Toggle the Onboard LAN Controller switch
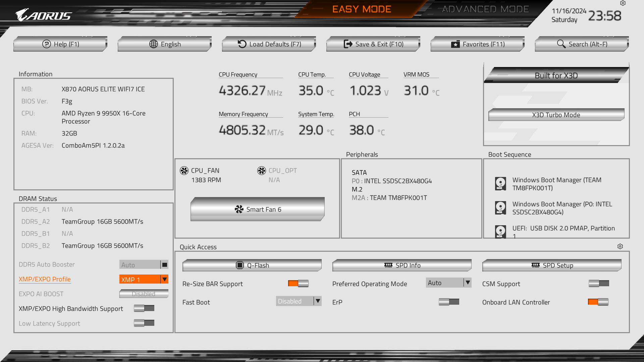644x362 pixels. coord(598,302)
